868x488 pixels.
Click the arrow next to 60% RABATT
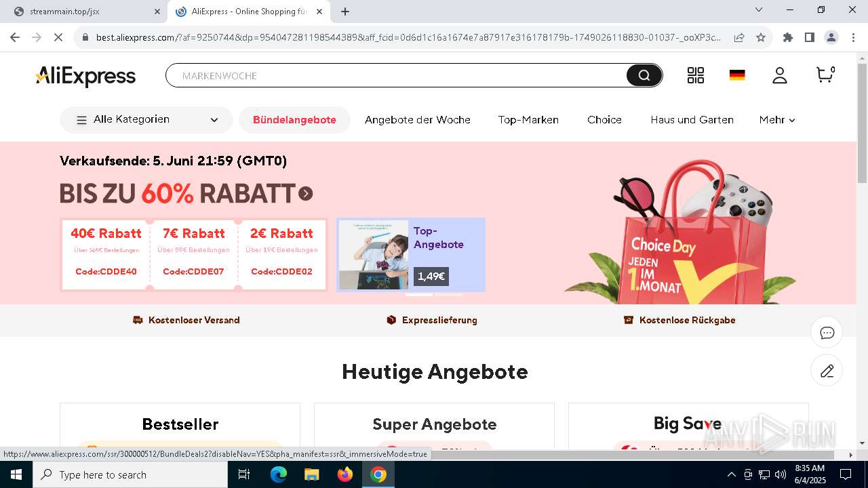click(306, 194)
